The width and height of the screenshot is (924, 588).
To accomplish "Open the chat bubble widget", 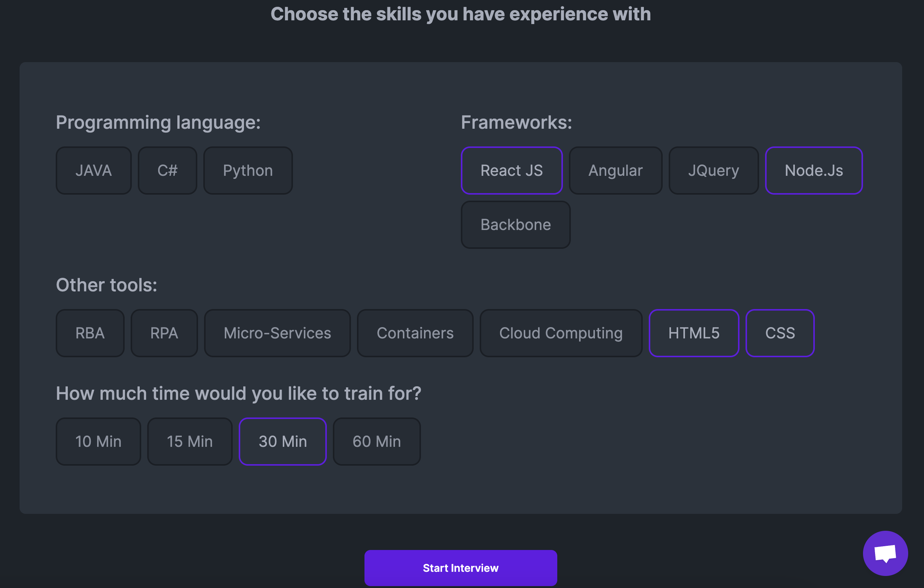I will point(885,553).
